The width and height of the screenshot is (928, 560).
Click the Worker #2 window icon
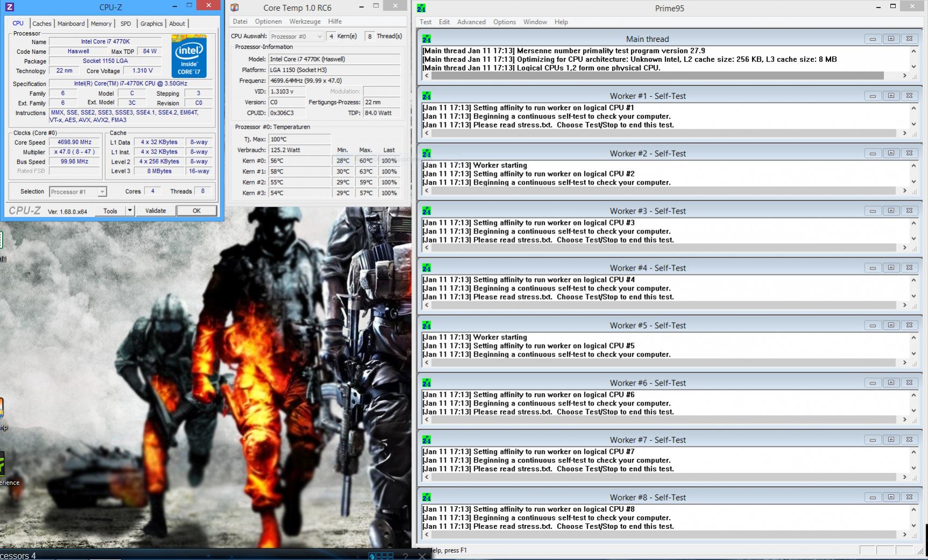(427, 153)
